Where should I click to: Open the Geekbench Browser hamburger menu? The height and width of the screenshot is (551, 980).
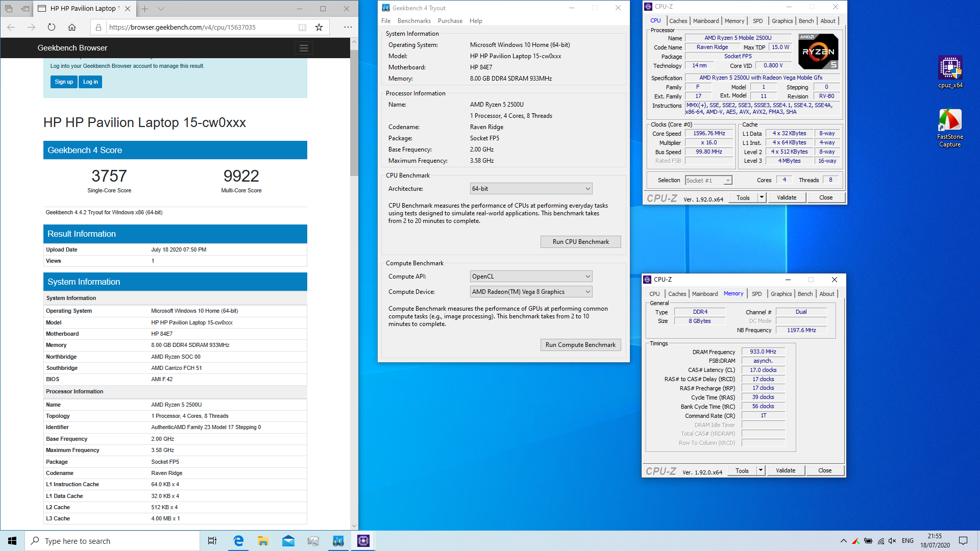point(304,48)
